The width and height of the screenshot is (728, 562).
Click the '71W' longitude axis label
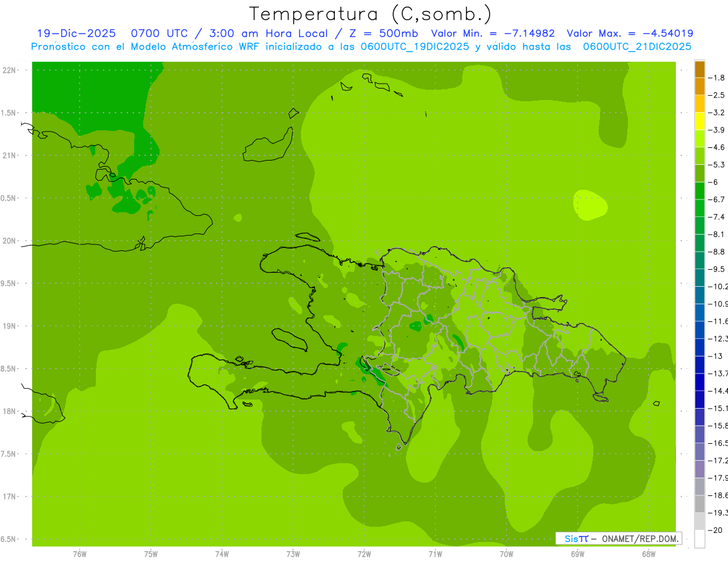tap(436, 554)
